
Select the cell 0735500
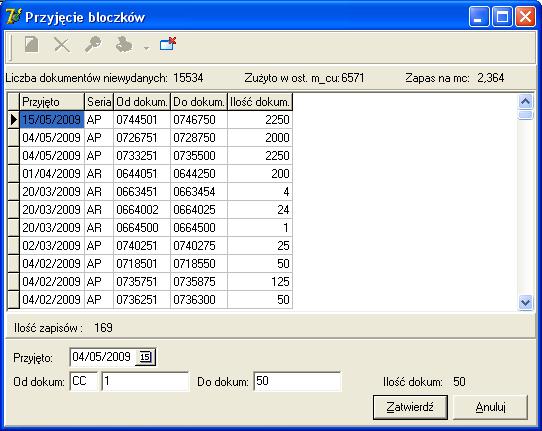click(x=199, y=156)
